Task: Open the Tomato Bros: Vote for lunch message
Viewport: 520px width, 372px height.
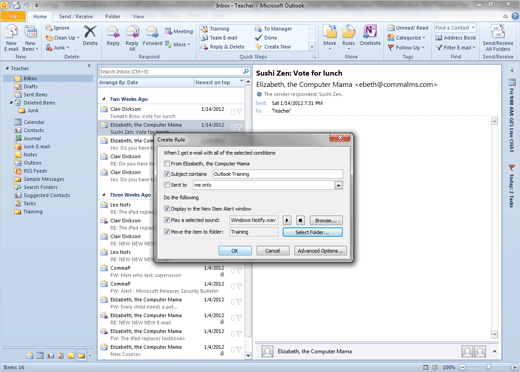Action: point(172,113)
